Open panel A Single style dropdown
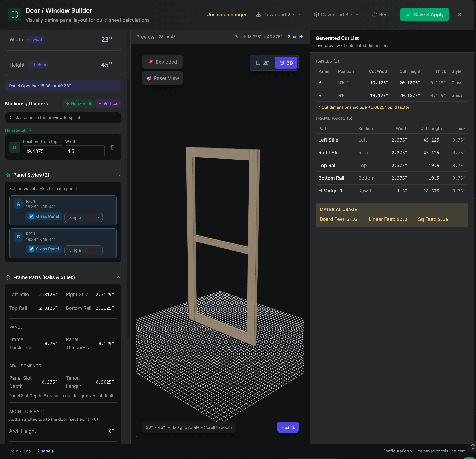Image resolution: width=476 pixels, height=459 pixels. pyautogui.click(x=84, y=217)
